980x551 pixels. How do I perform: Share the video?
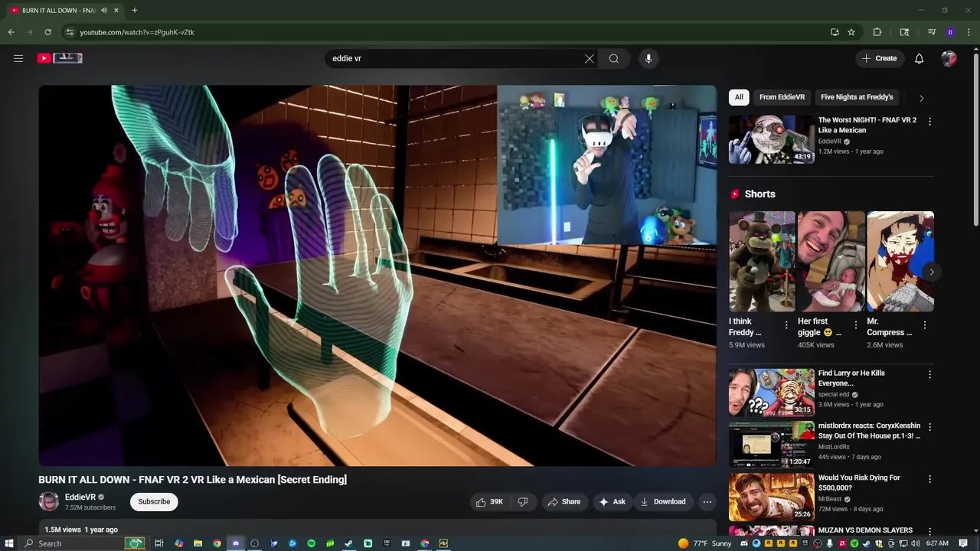tap(565, 502)
